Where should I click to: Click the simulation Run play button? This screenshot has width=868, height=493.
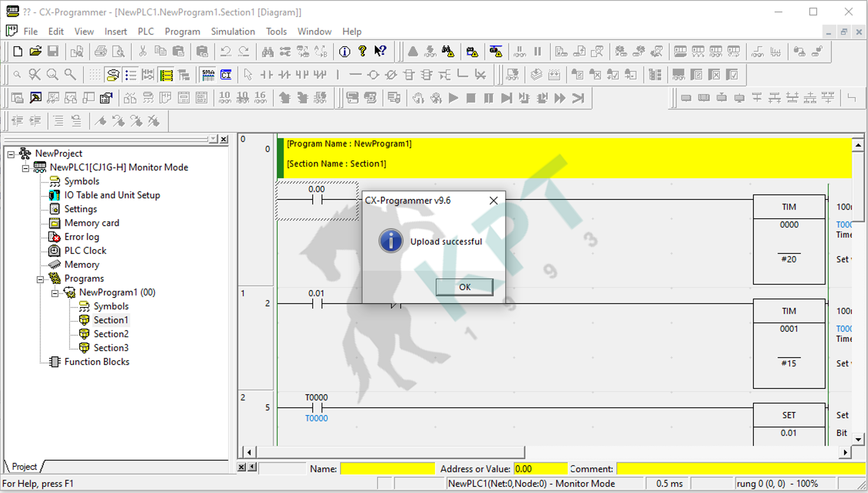coord(453,98)
